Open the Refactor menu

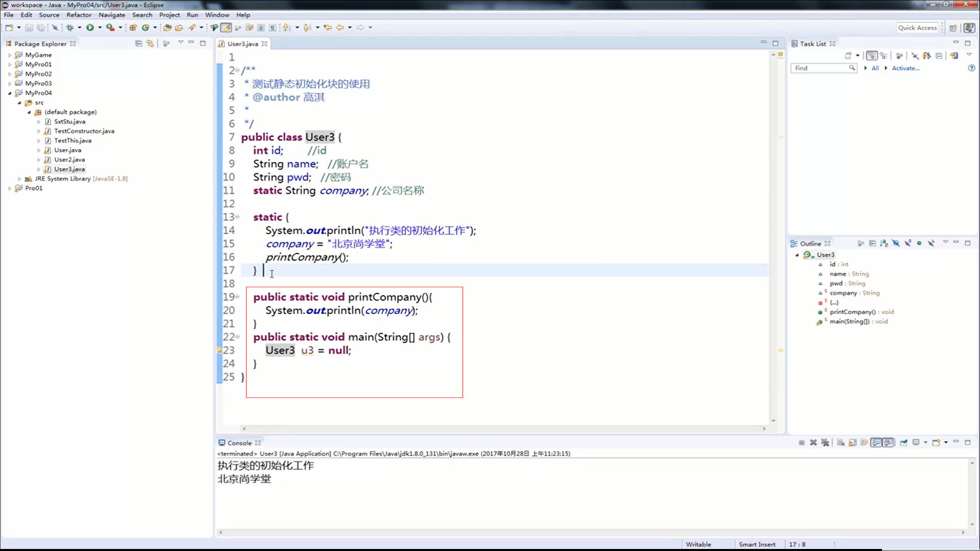79,15
